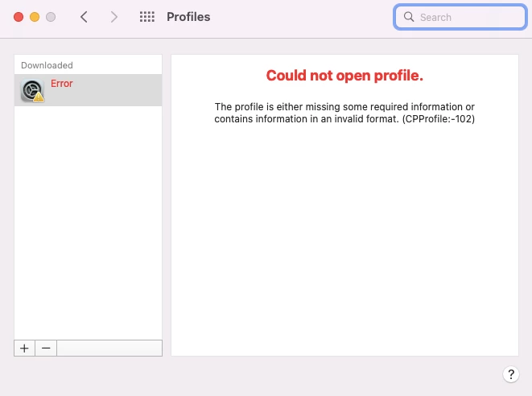This screenshot has width=532, height=396.
Task: Remove the profile with the minus button
Action: point(46,349)
